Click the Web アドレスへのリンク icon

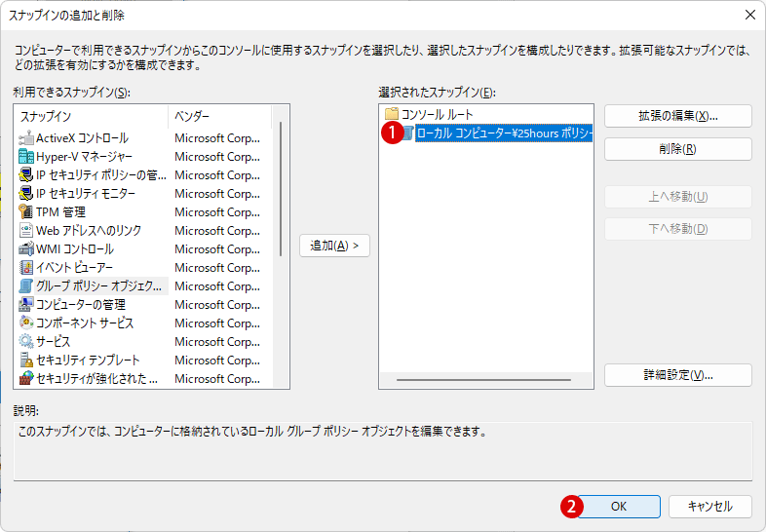pos(26,231)
